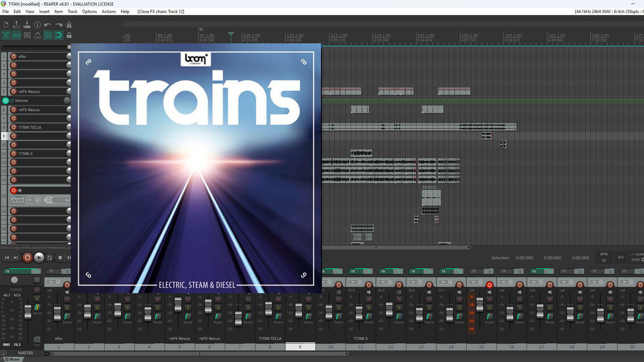
Task: Open the Edit menu
Action: coord(17,11)
